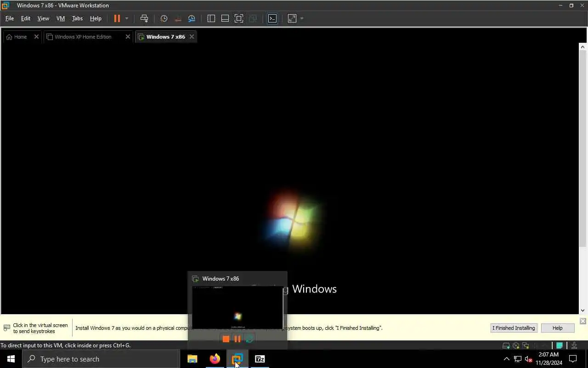The image size is (588, 368).
Task: Open the Help menu
Action: pos(96,18)
